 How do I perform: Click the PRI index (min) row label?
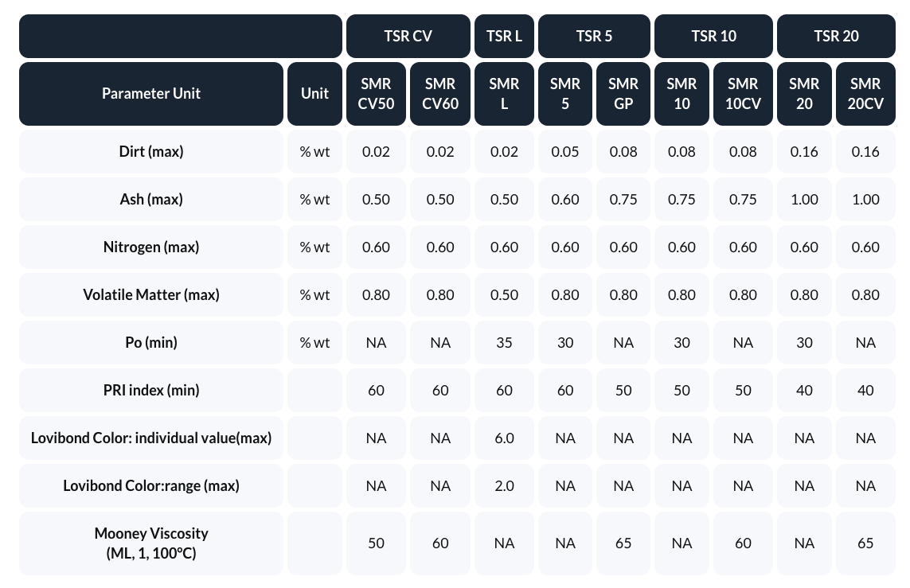(x=151, y=390)
